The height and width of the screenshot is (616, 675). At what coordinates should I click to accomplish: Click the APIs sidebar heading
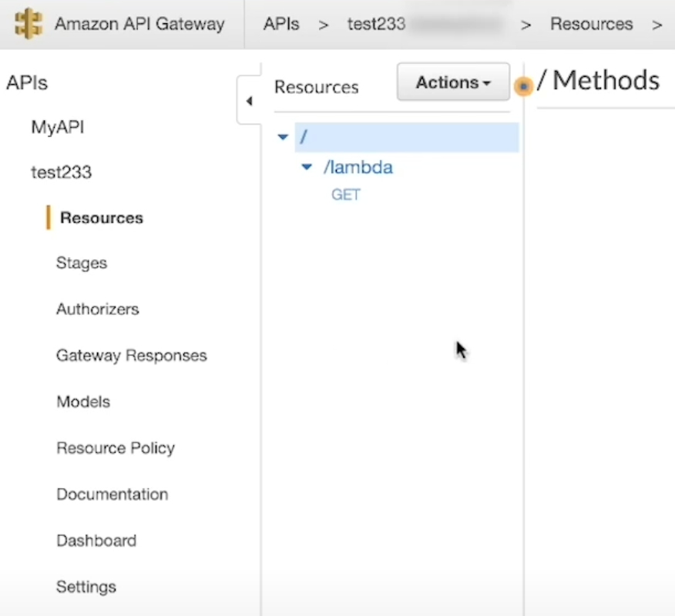coord(27,82)
